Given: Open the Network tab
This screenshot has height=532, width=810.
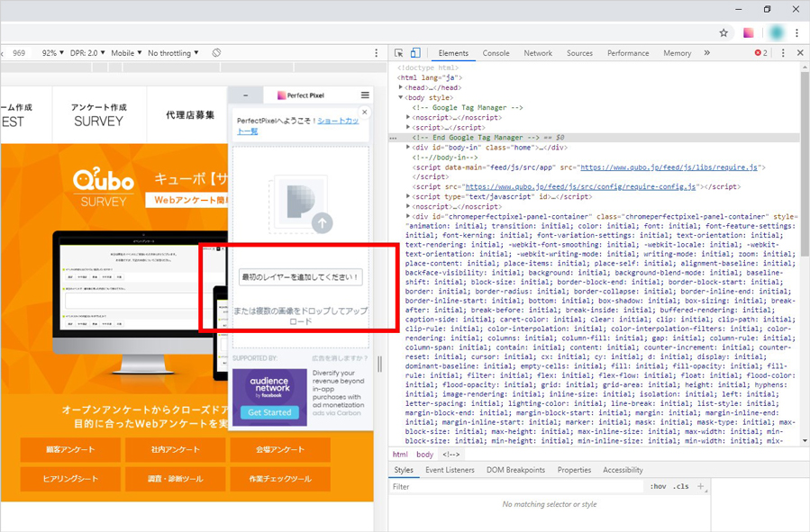Looking at the screenshot, I should click(x=538, y=52).
